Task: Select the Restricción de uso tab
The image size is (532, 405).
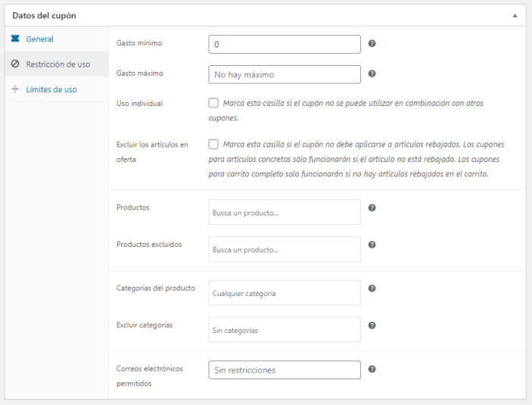Action: [57, 64]
